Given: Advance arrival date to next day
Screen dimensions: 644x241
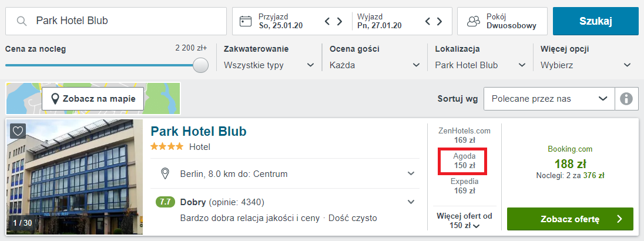Looking at the screenshot, I should 340,21.
